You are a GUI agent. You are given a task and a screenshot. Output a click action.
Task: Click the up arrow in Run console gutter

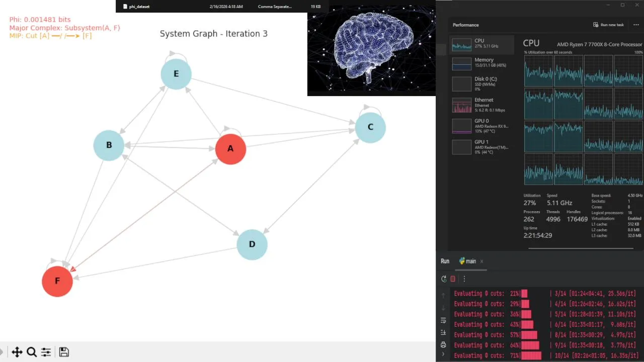coord(443,296)
